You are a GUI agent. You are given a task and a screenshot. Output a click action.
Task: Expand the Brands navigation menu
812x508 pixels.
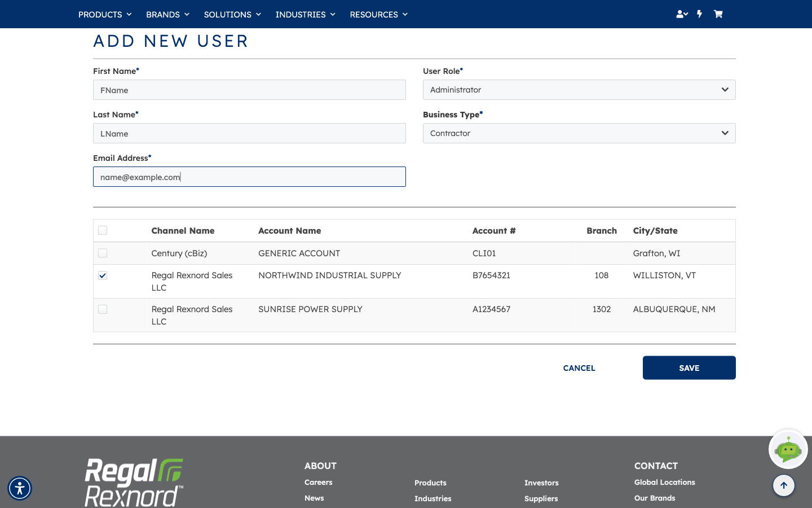pos(167,14)
